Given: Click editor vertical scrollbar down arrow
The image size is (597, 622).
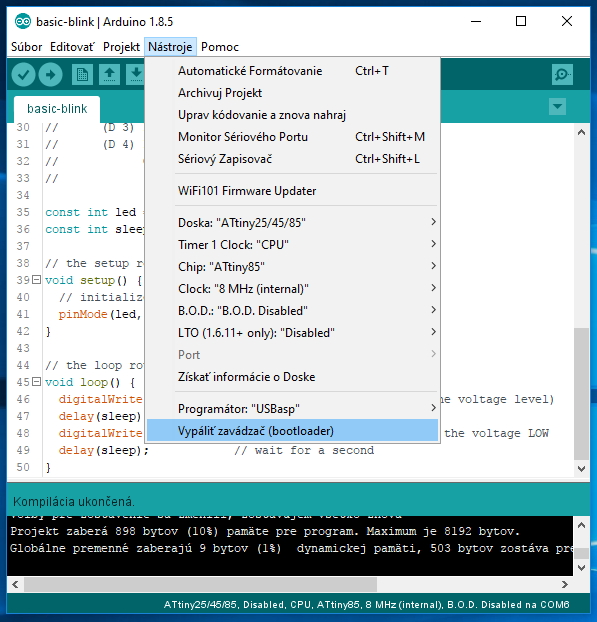Looking at the screenshot, I should [x=582, y=468].
